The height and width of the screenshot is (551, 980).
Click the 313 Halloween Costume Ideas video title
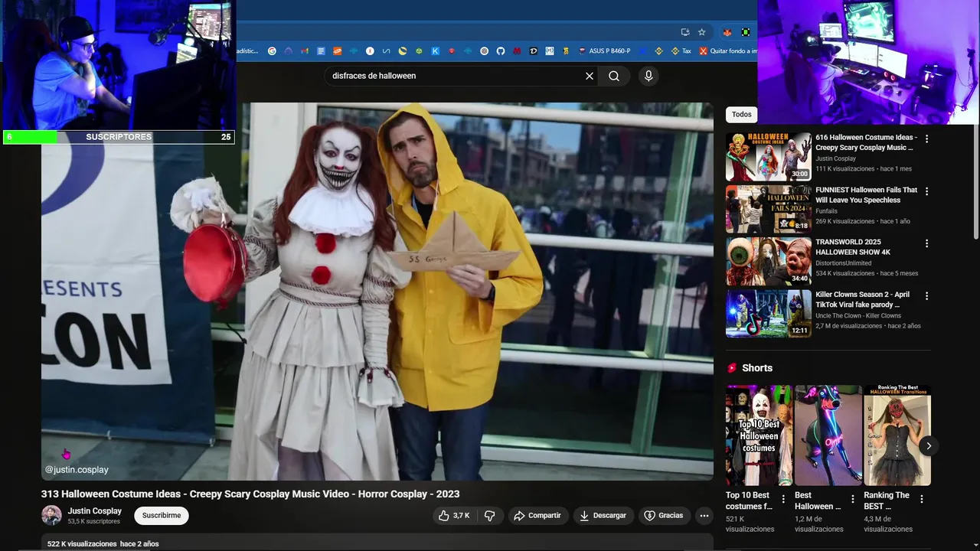click(250, 494)
